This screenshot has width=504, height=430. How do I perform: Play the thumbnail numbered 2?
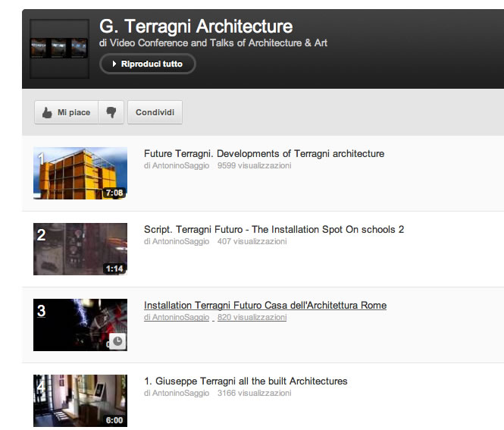(x=80, y=249)
